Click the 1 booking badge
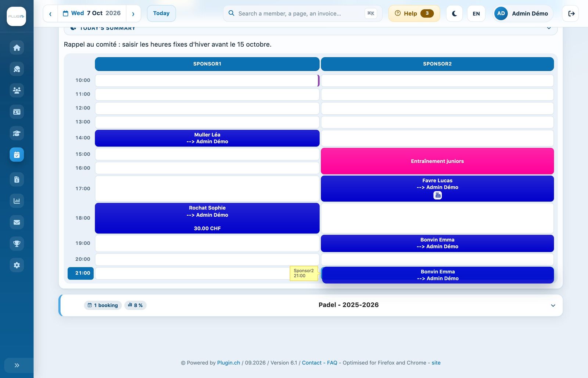 pyautogui.click(x=103, y=305)
